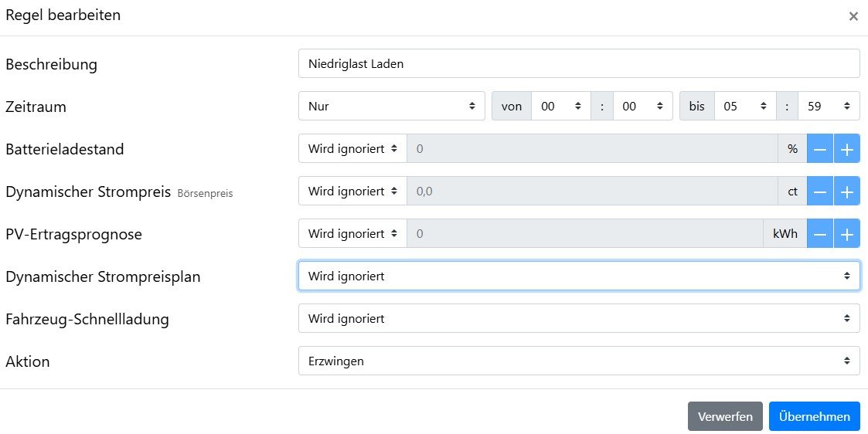Viewport: 868px width, 434px height.
Task: Open the 'bis' minute dropdown showing 59
Action: [829, 107]
